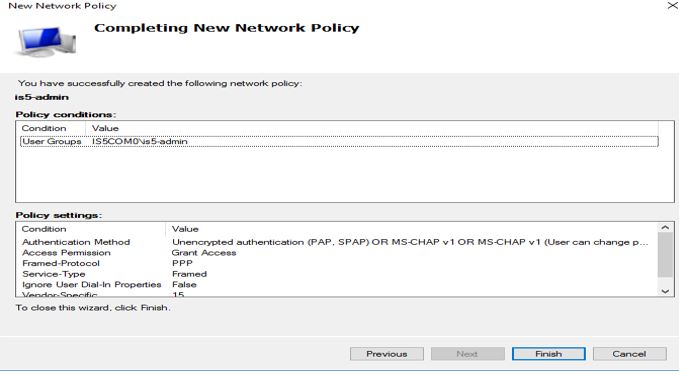Select the User Groups condition row

point(339,142)
